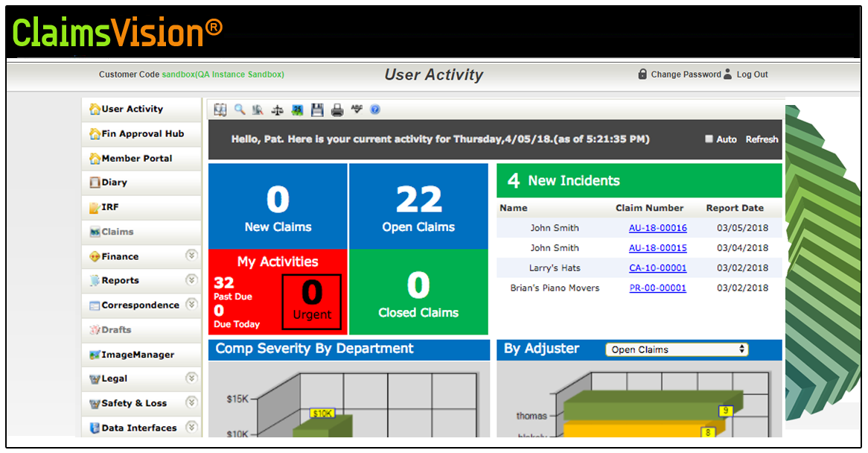The image size is (868, 453).
Task: Click the Log Out link
Action: pos(753,75)
